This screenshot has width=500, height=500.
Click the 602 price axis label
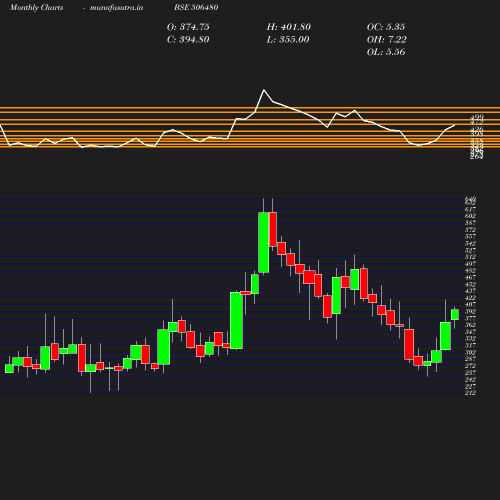470,216
